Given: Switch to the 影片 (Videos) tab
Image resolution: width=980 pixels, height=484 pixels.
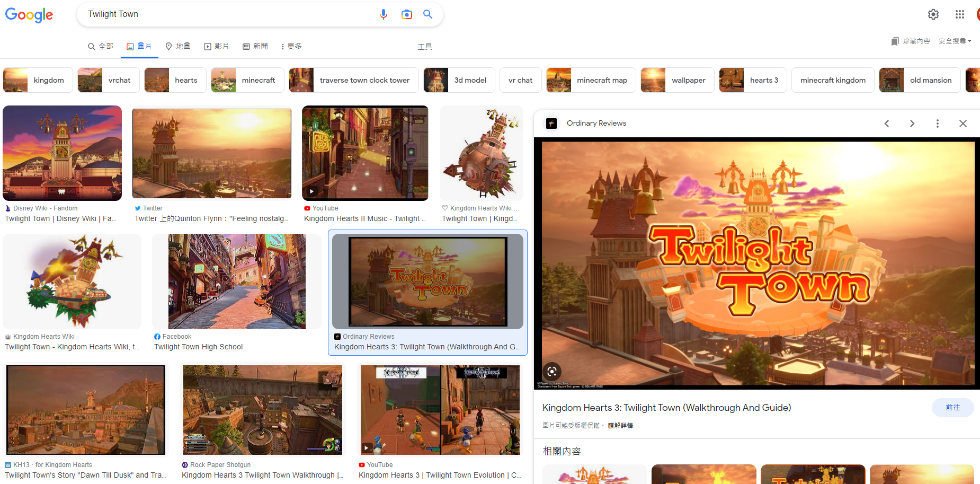Looking at the screenshot, I should pyautogui.click(x=217, y=47).
